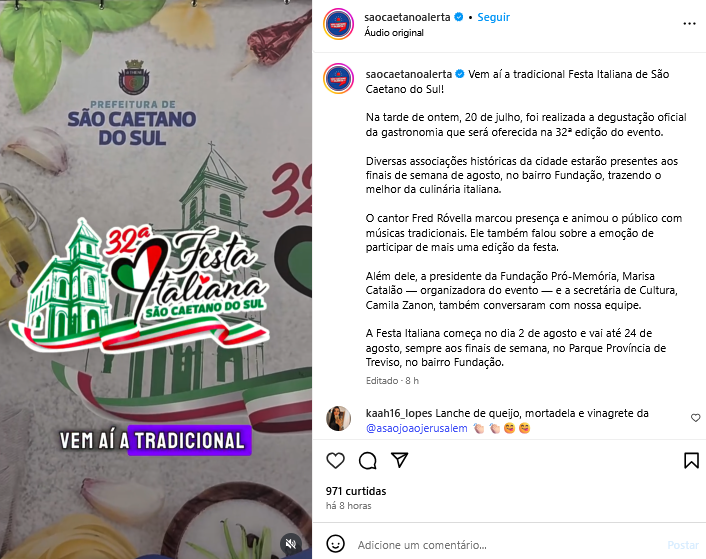Open kaah16_lopes username link
The width and height of the screenshot is (706, 559).
click(x=399, y=413)
